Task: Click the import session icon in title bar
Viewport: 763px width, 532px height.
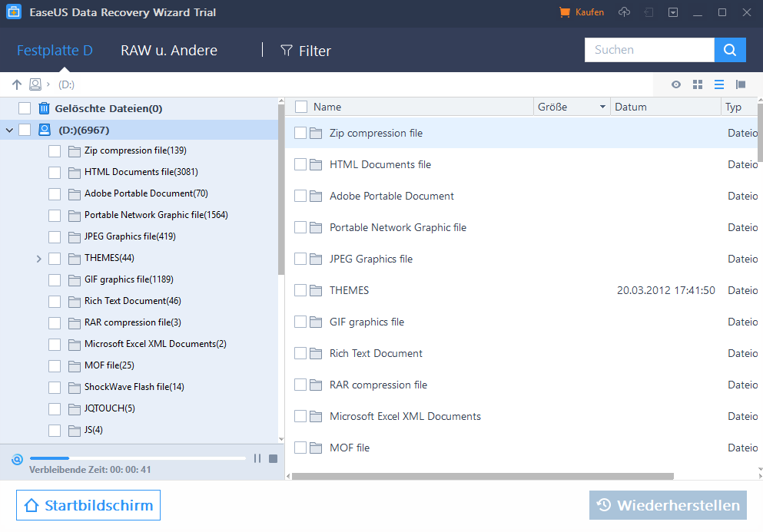Action: (649, 12)
